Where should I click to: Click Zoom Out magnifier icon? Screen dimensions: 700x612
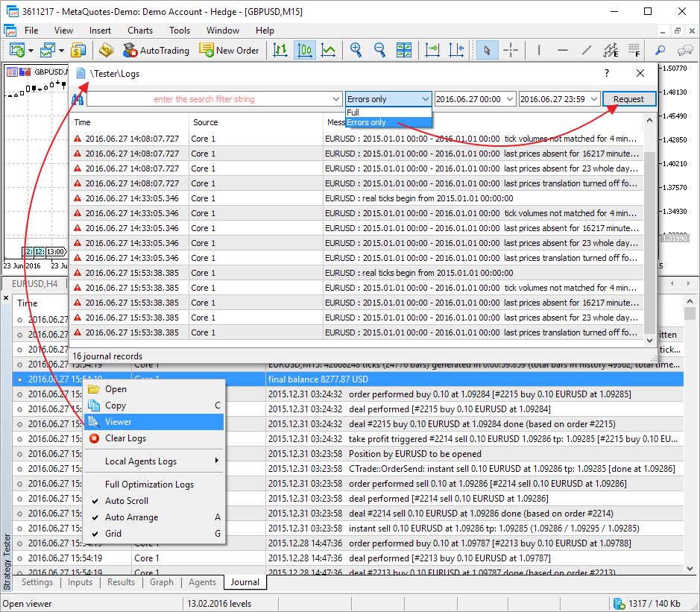[379, 50]
